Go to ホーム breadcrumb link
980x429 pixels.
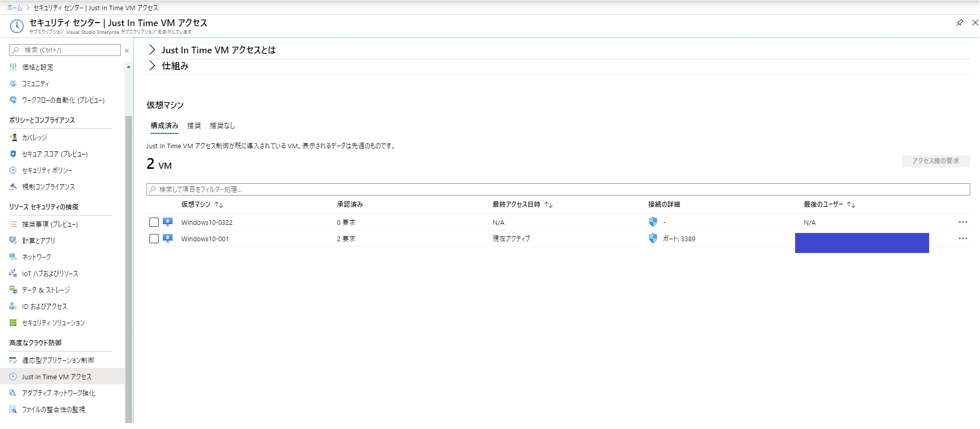[x=14, y=8]
